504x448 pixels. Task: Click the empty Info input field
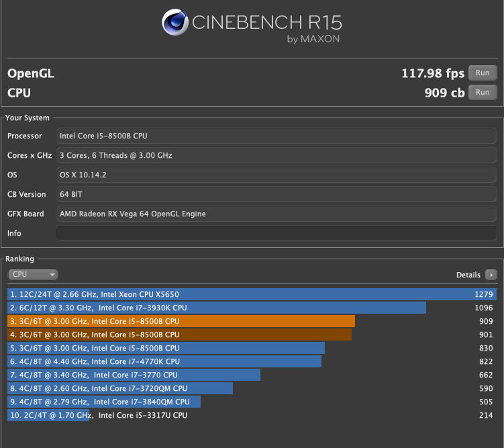pos(276,233)
